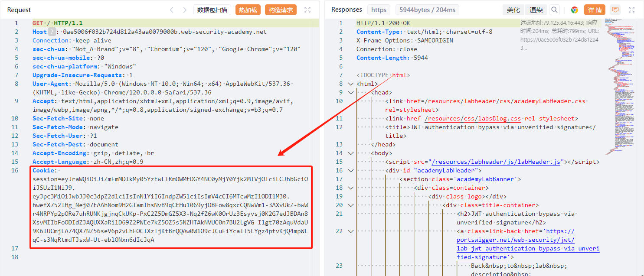Click the next request right arrow
This screenshot has height=276, width=644.
pos(185,10)
